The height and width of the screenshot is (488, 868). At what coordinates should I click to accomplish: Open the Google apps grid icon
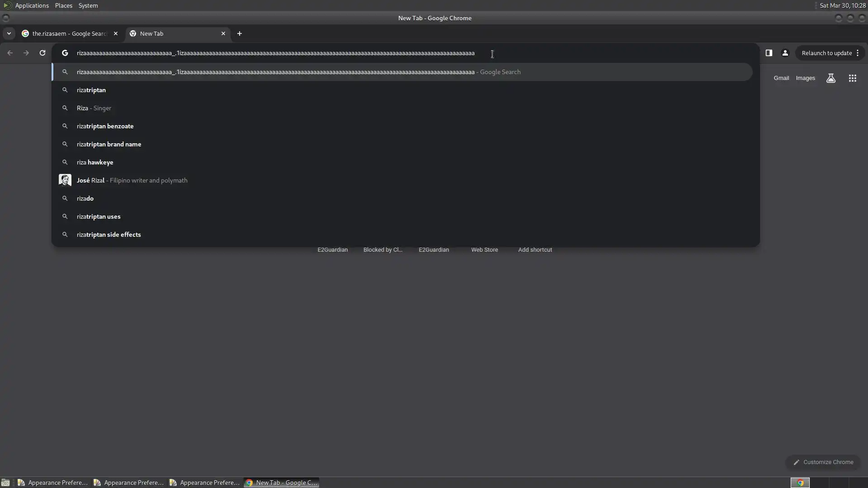(x=852, y=78)
